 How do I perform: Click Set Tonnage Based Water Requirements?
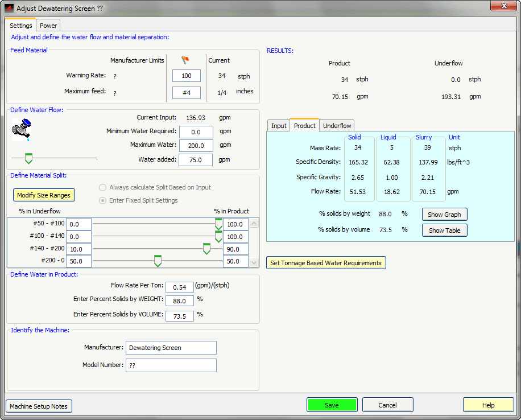coord(326,263)
